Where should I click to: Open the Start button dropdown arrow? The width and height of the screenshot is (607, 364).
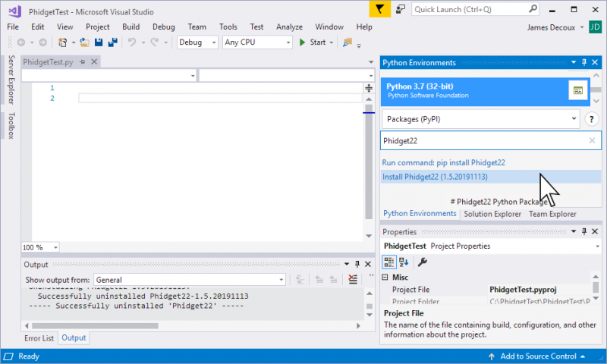[x=332, y=42]
